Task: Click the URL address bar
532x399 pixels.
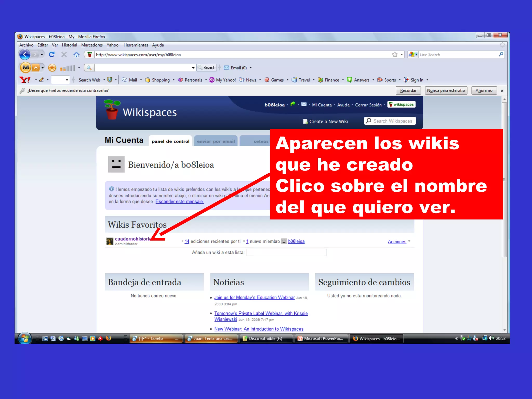Action: 243,55
